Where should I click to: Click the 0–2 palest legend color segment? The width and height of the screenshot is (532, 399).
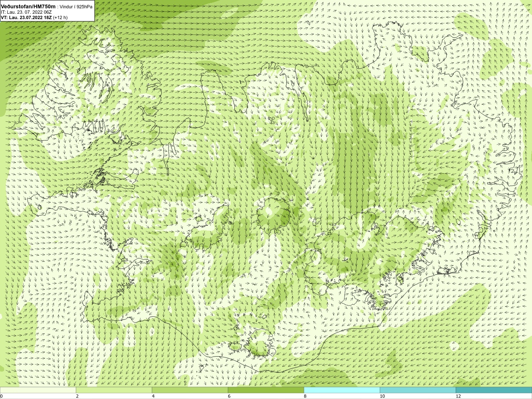point(38,390)
